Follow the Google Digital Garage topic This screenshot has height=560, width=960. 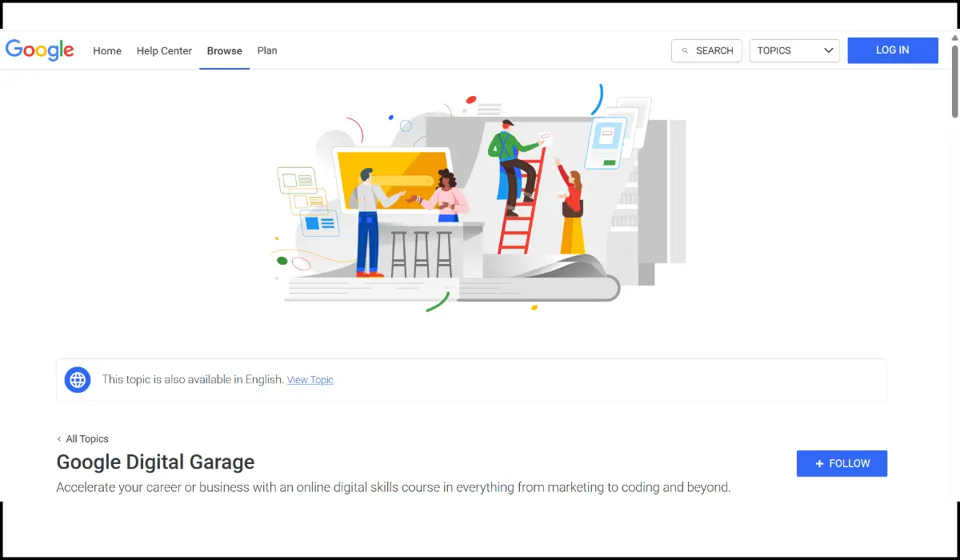[x=842, y=463]
